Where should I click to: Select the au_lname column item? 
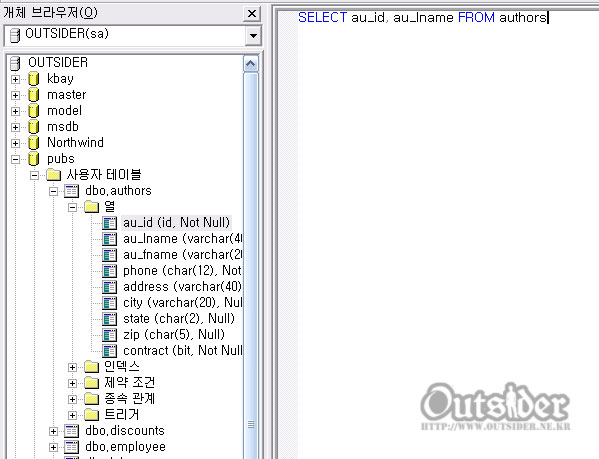coord(183,239)
